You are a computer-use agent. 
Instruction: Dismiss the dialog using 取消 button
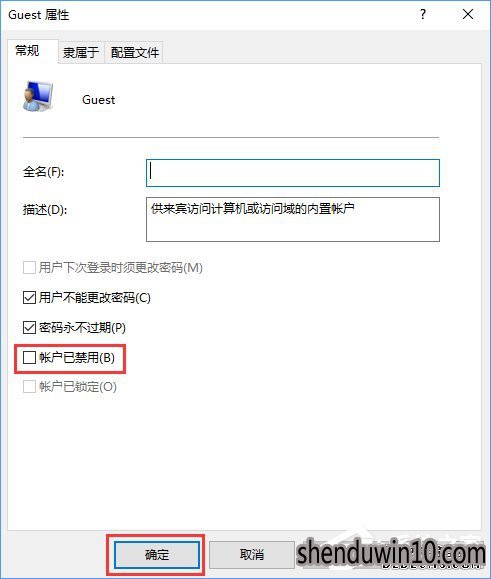click(252, 555)
